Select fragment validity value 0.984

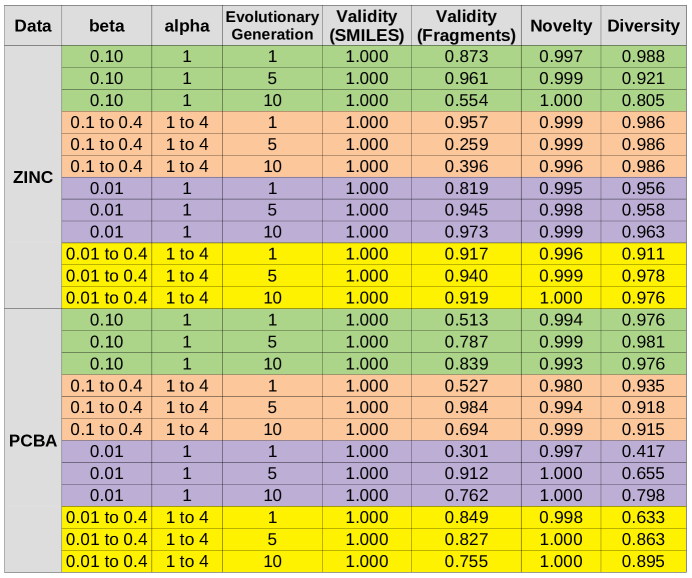466,408
